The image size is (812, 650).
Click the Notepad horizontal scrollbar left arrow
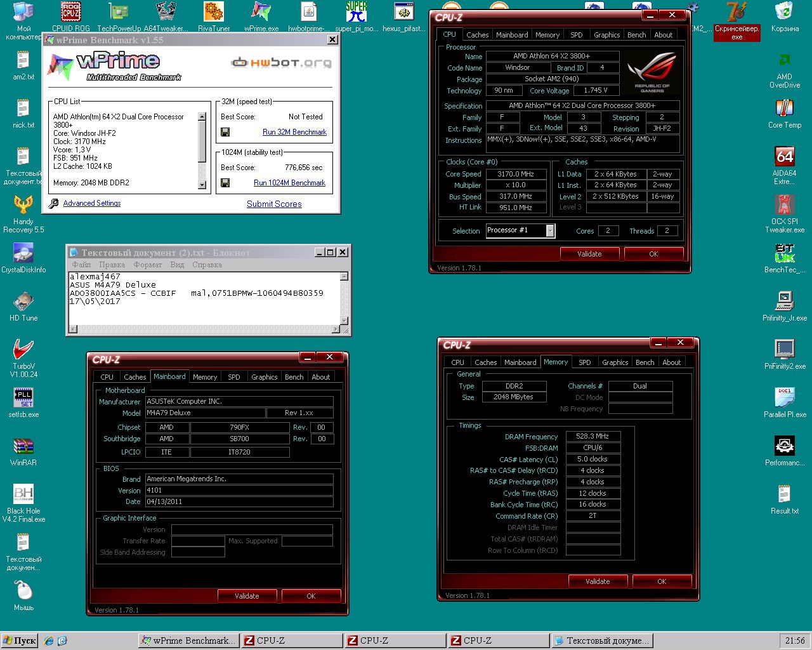coord(73,329)
